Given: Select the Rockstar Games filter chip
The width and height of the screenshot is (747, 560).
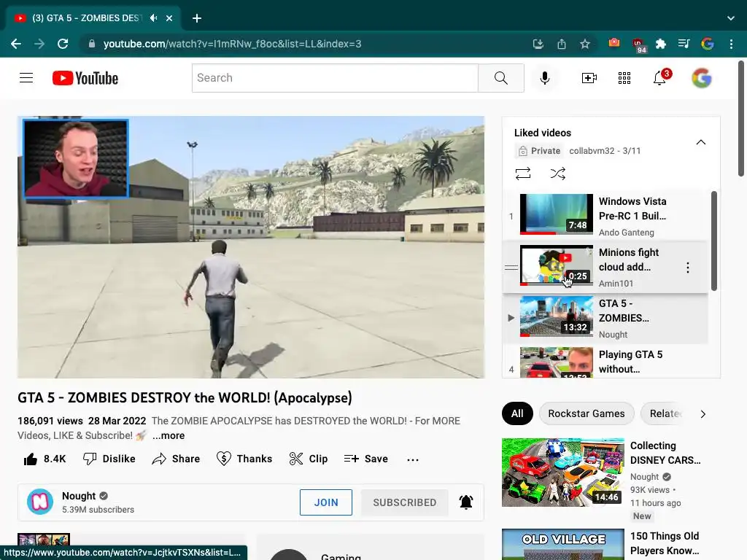Looking at the screenshot, I should tap(587, 413).
